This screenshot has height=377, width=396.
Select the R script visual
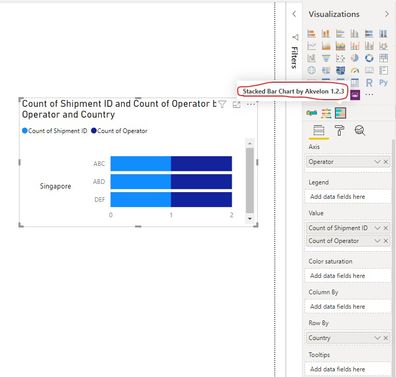click(x=369, y=83)
